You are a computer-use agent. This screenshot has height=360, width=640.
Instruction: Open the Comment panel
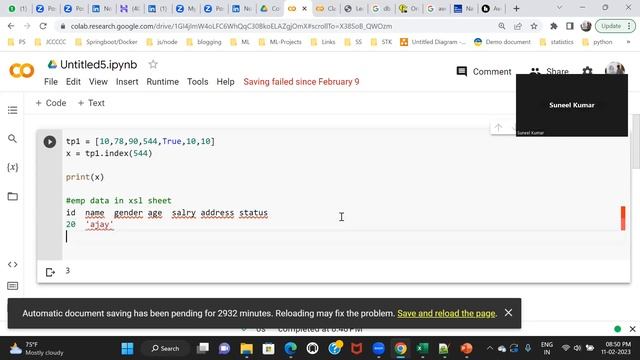tap(484, 71)
